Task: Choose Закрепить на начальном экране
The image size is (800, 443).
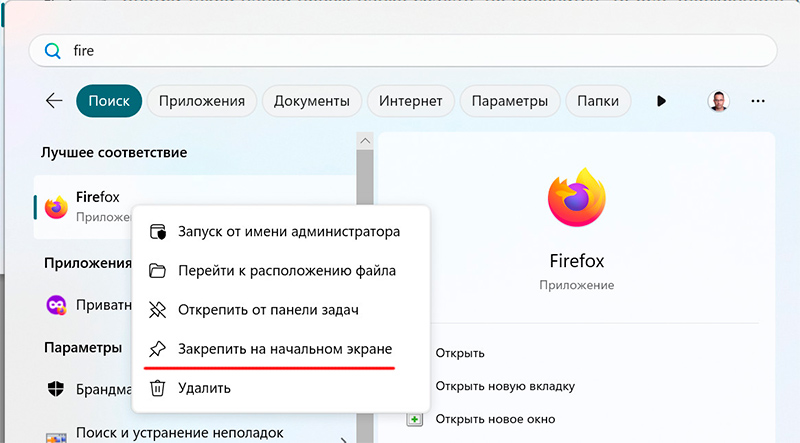Action: tap(284, 349)
